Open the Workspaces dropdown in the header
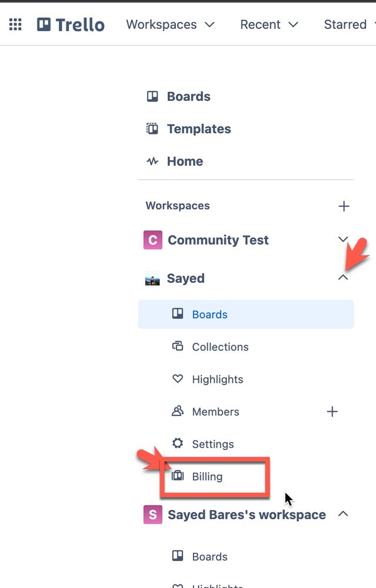Viewport: 376px width, 588px height. click(170, 24)
